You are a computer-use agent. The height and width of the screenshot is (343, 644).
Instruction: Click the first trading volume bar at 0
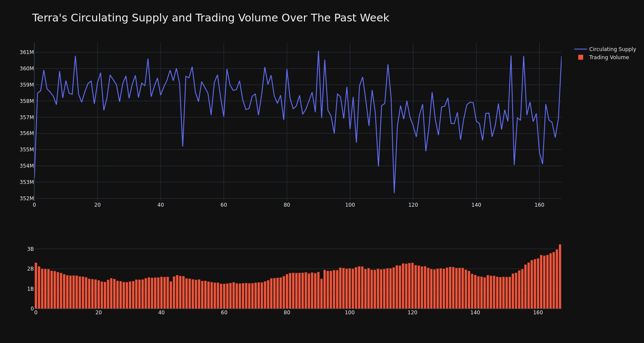click(36, 286)
